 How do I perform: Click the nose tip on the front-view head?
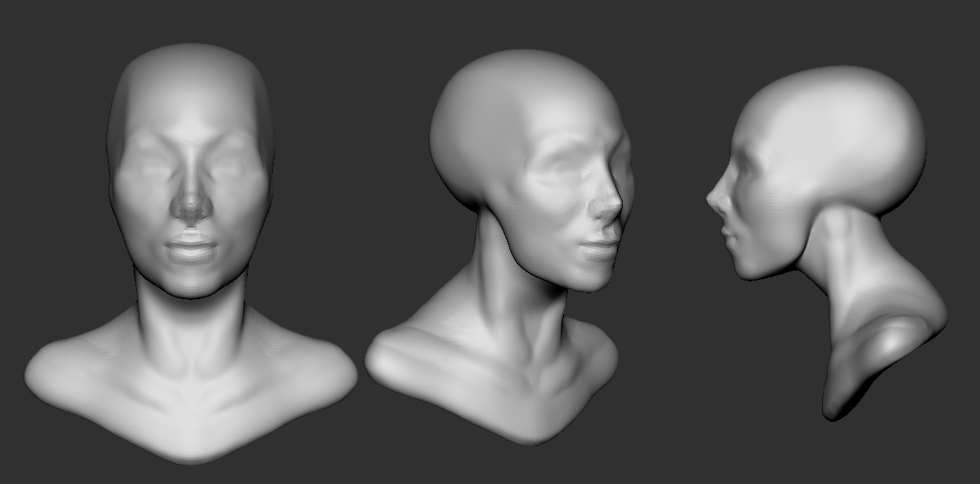[x=192, y=210]
